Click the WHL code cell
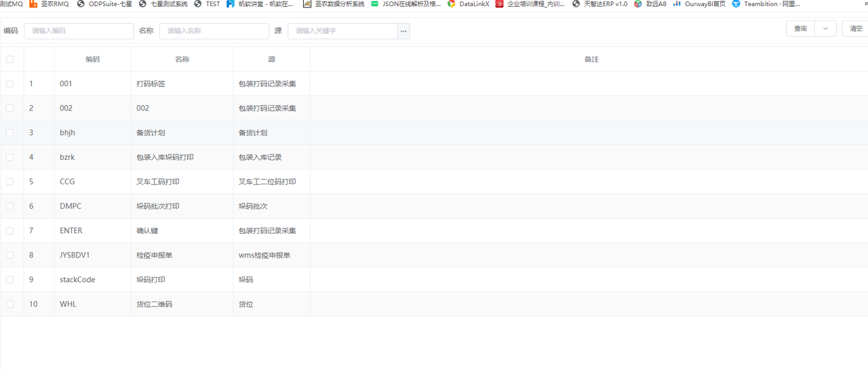This screenshot has width=868, height=370. tap(93, 304)
